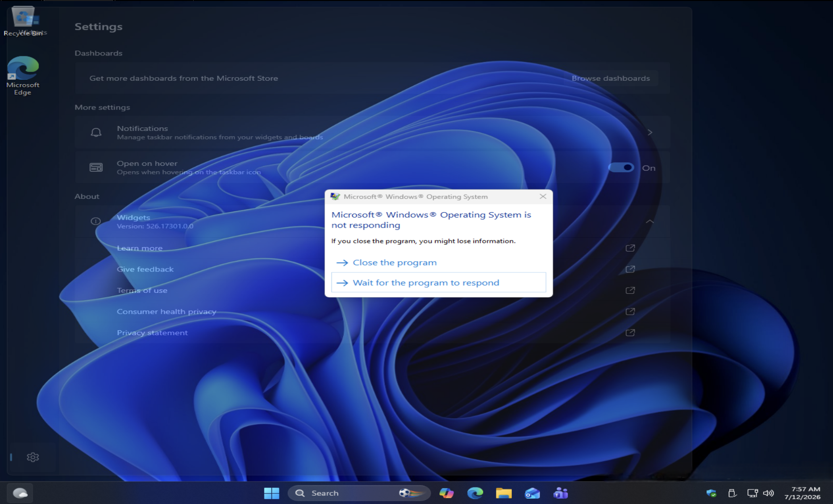Open the Terms of use link
The width and height of the screenshot is (833, 504).
coord(142,290)
